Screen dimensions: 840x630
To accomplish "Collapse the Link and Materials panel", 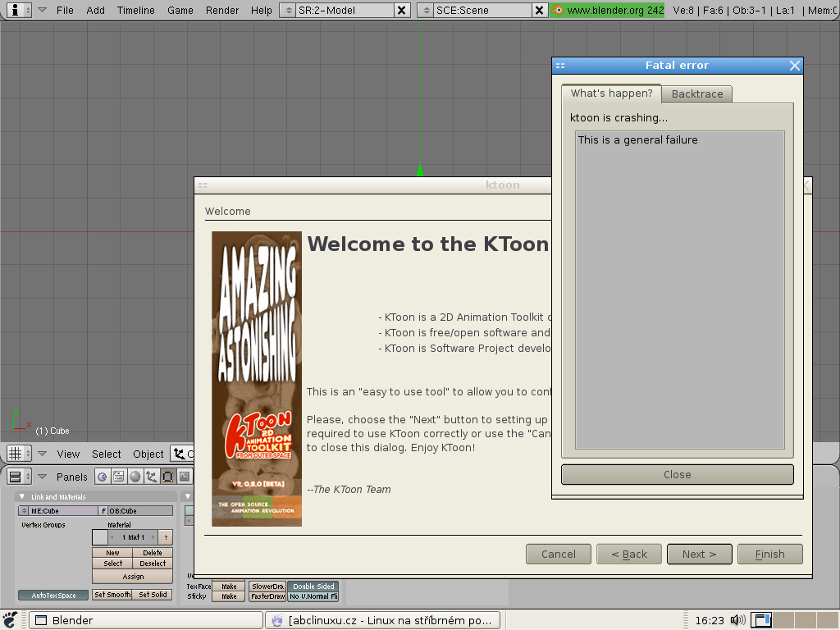I will point(22,496).
